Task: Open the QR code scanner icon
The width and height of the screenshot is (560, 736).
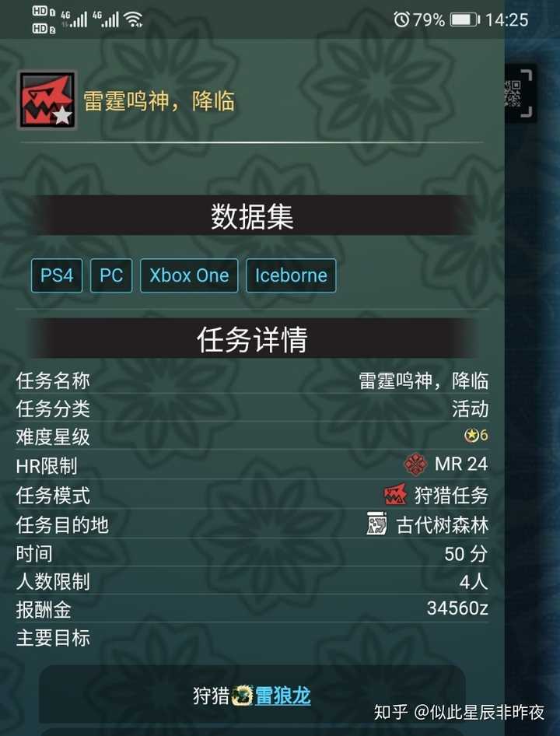Action: (x=520, y=93)
